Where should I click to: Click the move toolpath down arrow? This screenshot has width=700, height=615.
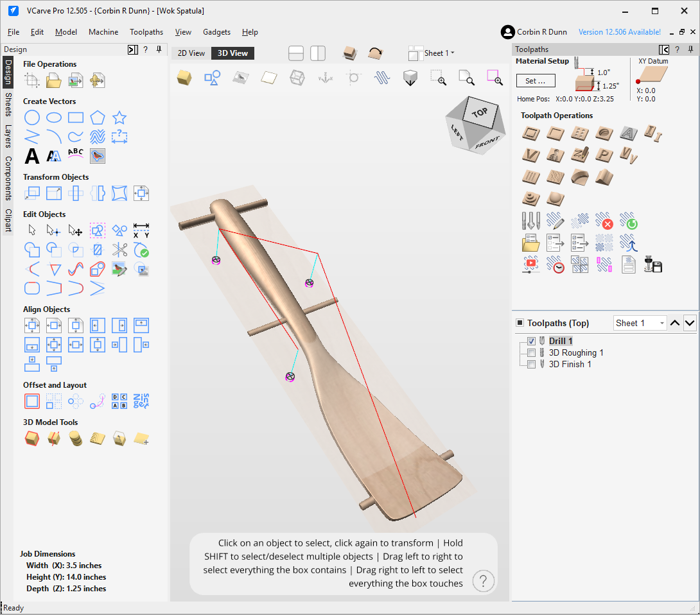pyautogui.click(x=690, y=323)
